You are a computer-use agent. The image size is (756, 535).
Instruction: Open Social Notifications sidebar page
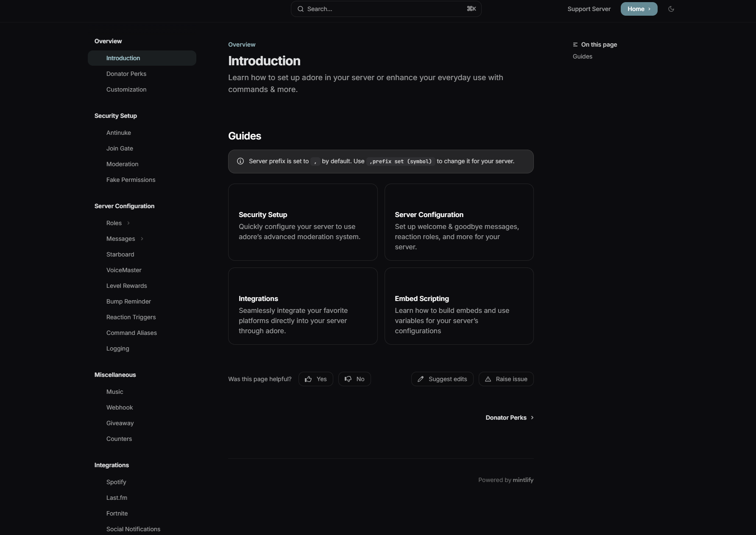tap(142, 529)
